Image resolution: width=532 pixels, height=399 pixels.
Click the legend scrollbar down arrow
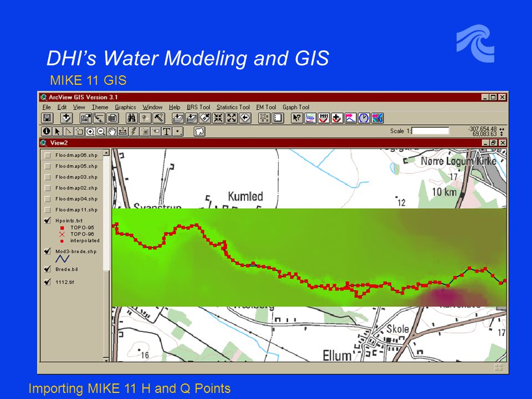[106, 359]
